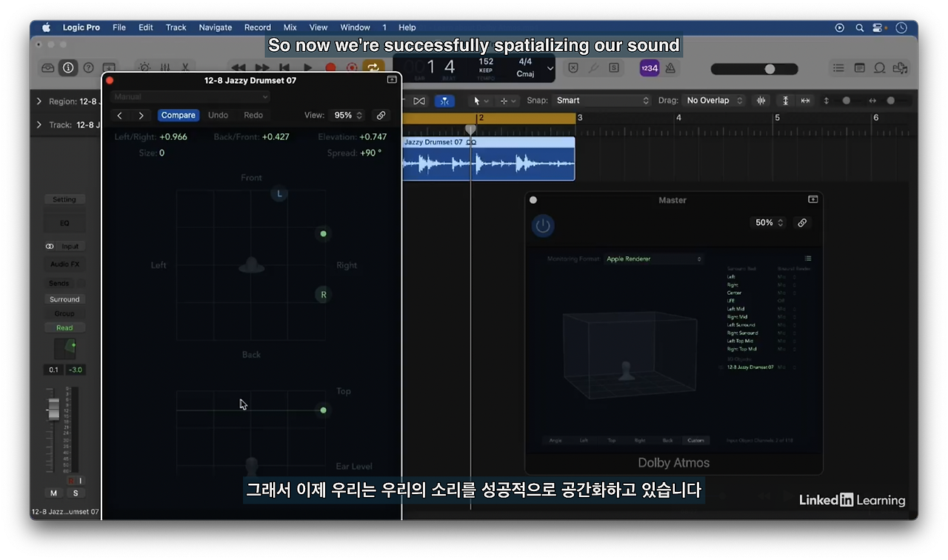
Task: Adjust the vertical zoom slider
Action: 847,101
